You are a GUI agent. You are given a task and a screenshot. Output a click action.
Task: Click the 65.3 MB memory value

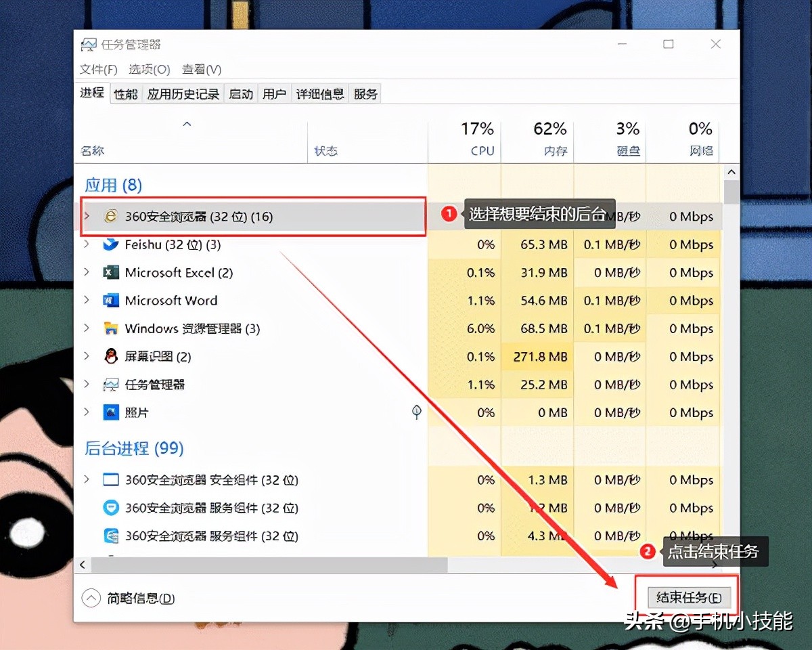(x=544, y=244)
